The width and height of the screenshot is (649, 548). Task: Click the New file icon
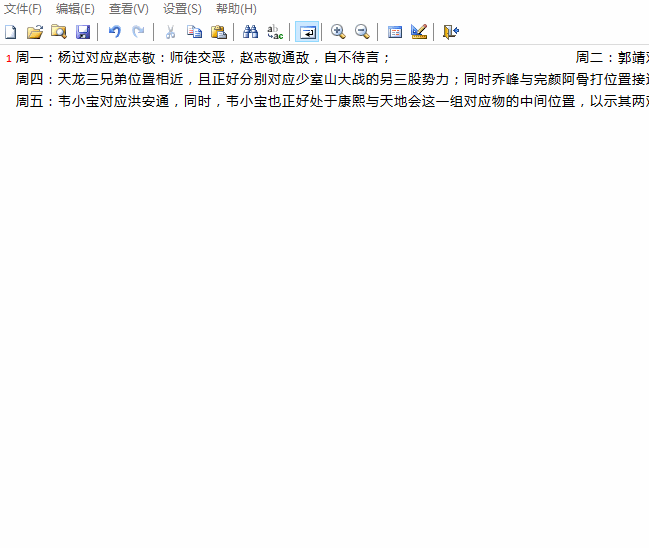(10, 32)
